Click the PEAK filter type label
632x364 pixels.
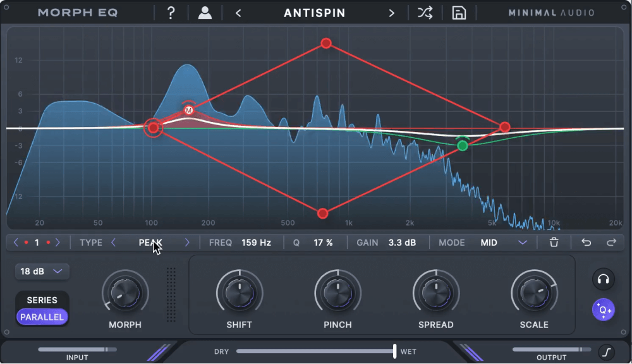tap(150, 243)
